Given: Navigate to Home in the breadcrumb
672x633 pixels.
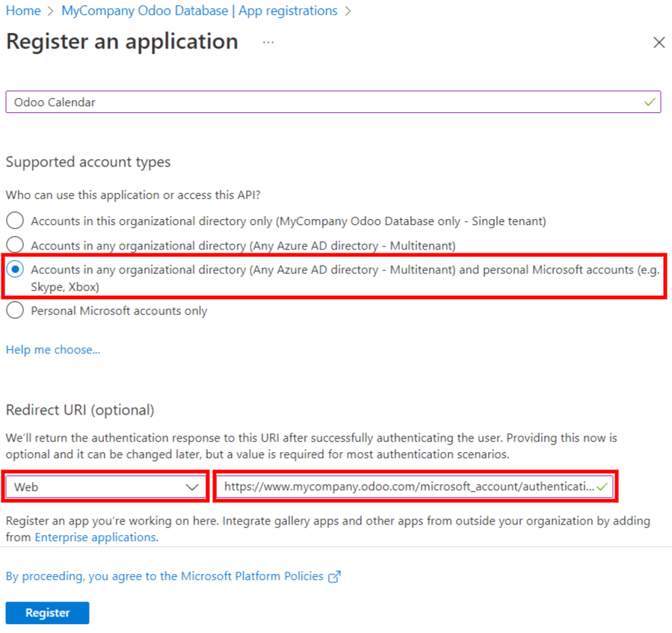Looking at the screenshot, I should point(22,10).
